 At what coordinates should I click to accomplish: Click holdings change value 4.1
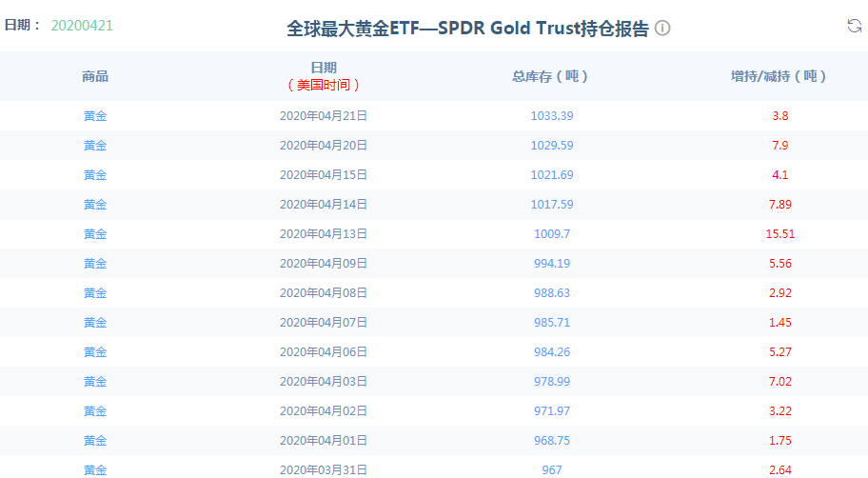click(x=780, y=175)
